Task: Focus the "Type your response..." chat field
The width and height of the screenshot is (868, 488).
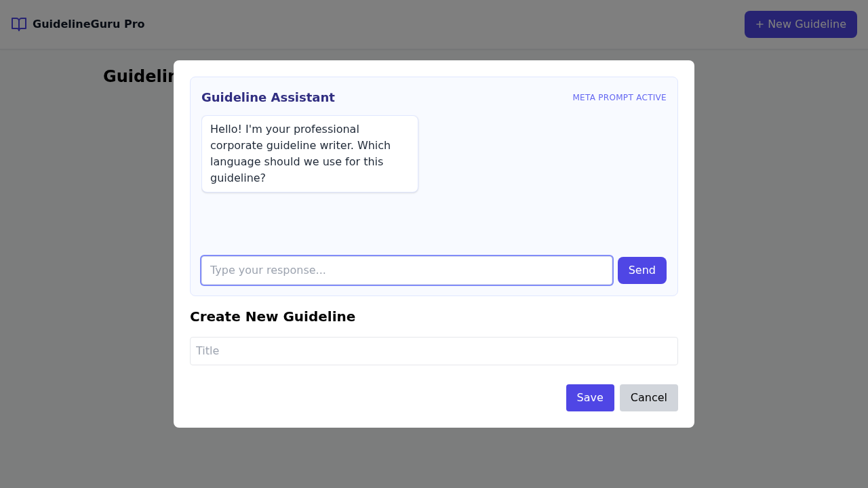Action: pos(407,270)
